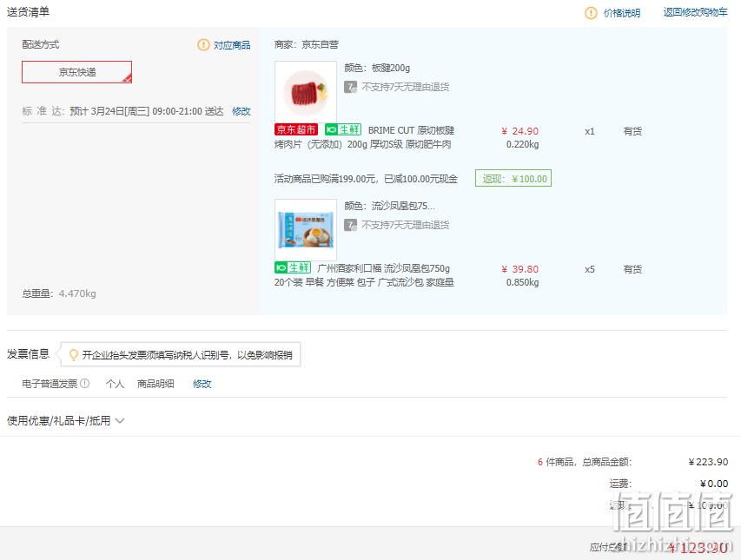
Task: Click the quantity x1 text
Action: coord(590,131)
